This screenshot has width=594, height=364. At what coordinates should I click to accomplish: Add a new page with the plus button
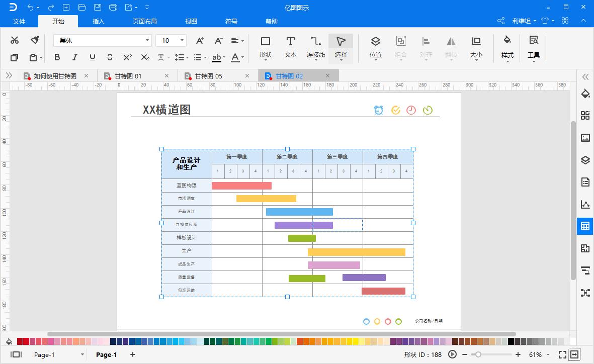tap(132, 355)
